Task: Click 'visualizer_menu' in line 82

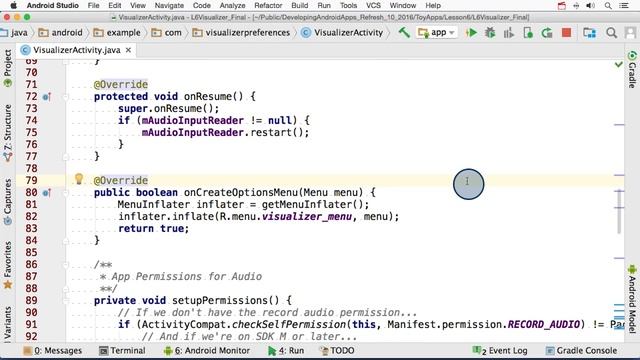Action: tap(307, 216)
